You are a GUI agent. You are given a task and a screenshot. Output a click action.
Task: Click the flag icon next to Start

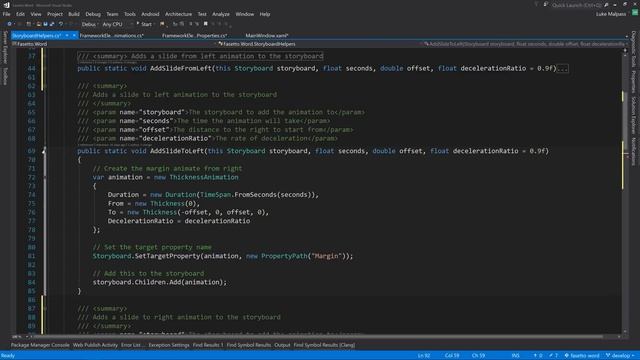tap(162, 24)
